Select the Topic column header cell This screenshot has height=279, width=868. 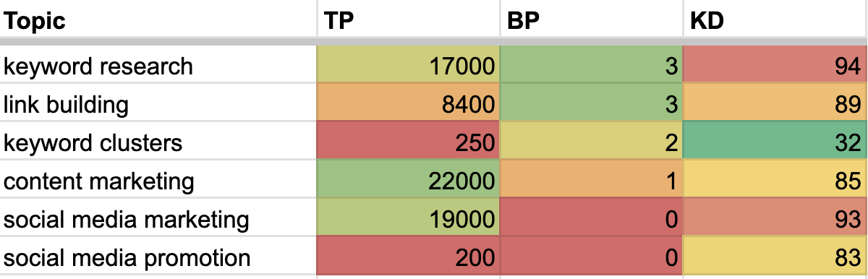(x=158, y=20)
